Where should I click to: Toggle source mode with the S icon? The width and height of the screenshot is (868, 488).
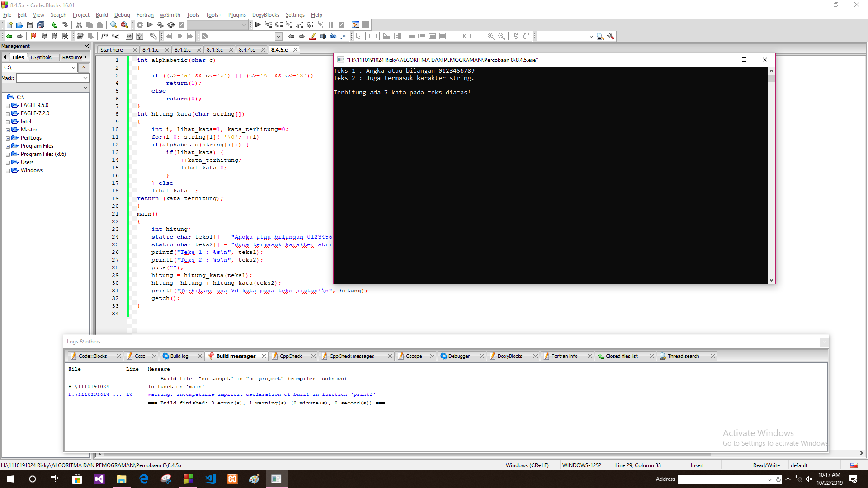coord(515,36)
